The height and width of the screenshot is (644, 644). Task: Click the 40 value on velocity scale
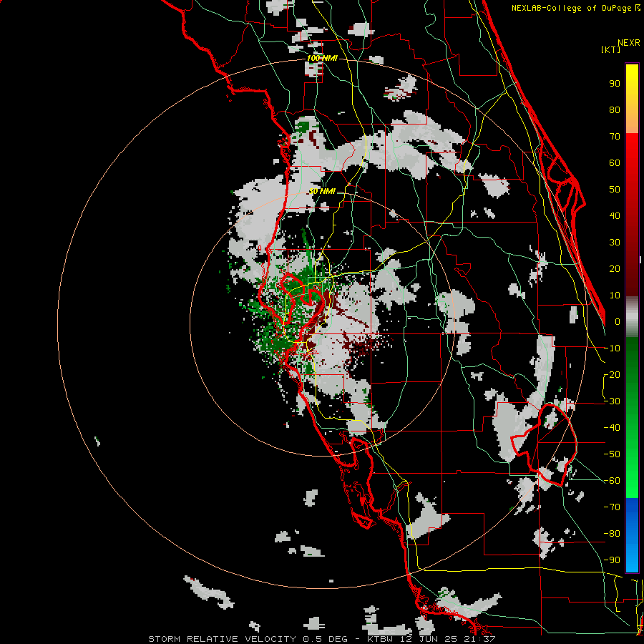[x=615, y=216]
